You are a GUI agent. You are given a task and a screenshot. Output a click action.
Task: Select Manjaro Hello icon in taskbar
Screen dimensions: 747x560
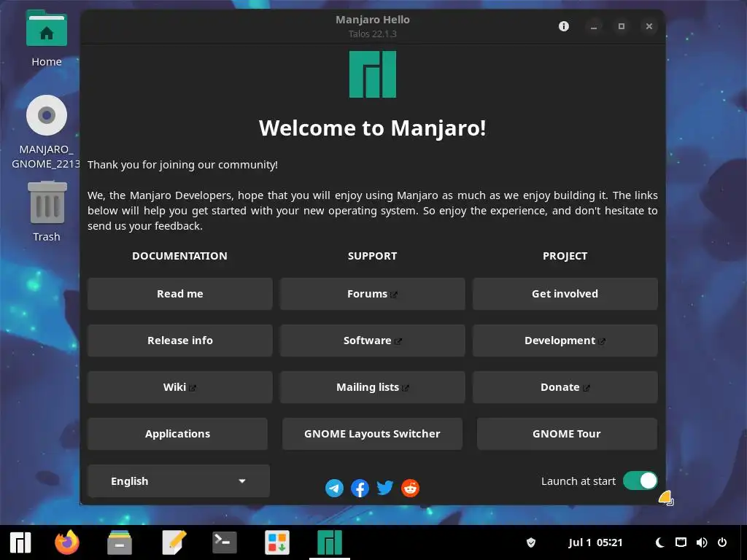click(x=330, y=542)
